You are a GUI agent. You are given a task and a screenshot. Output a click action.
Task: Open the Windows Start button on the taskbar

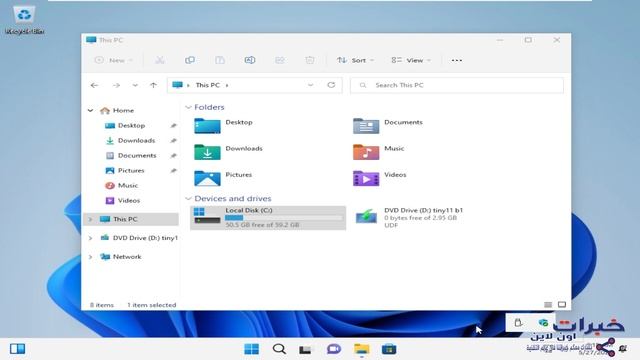click(251, 349)
